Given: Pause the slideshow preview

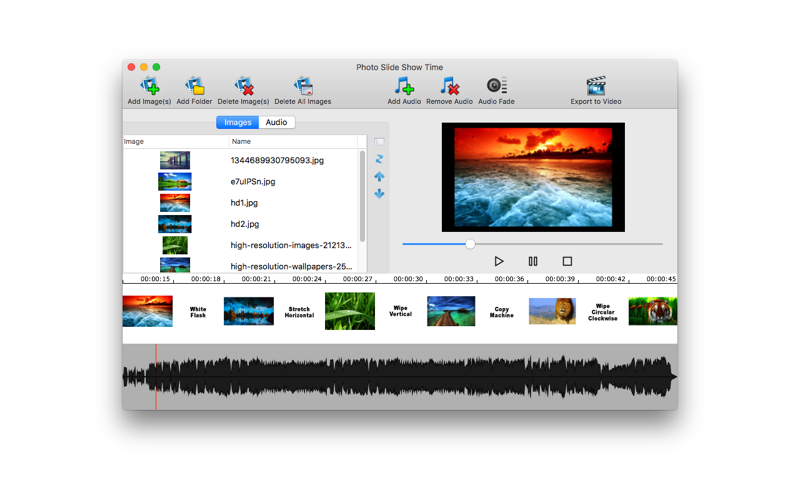Looking at the screenshot, I should 533,261.
